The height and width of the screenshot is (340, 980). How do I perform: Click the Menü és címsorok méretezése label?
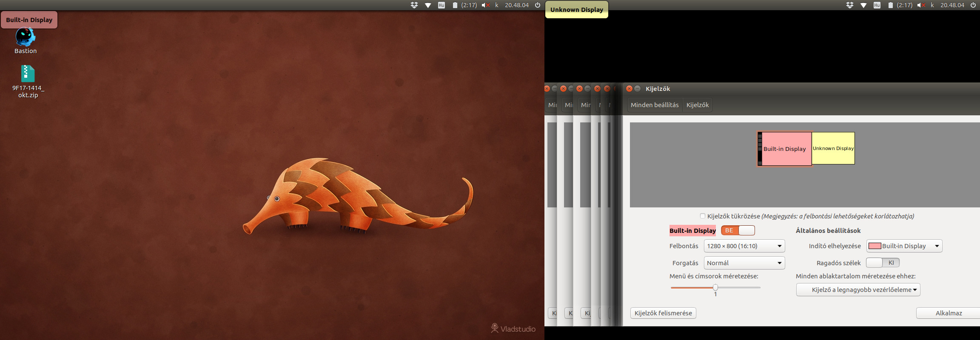pos(714,276)
